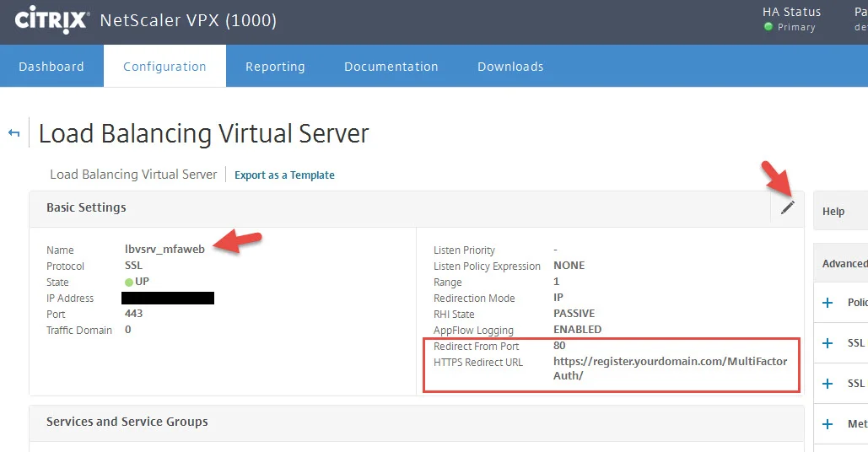The image size is (868, 452).
Task: Select the Configuration tab
Action: click(164, 67)
